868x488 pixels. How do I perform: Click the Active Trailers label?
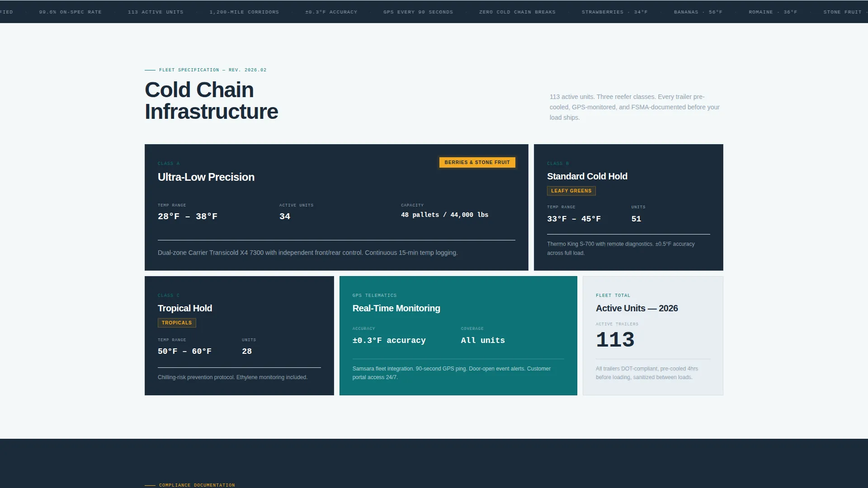coord(617,324)
